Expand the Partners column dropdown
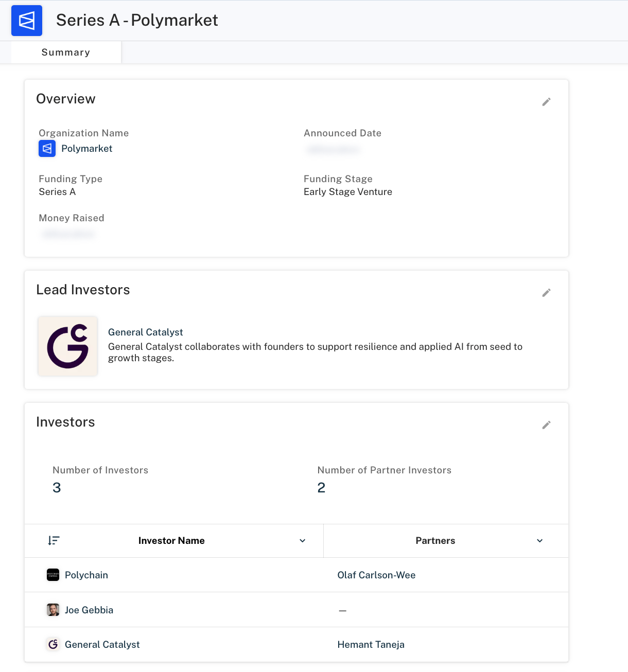The image size is (628, 672). click(x=540, y=541)
